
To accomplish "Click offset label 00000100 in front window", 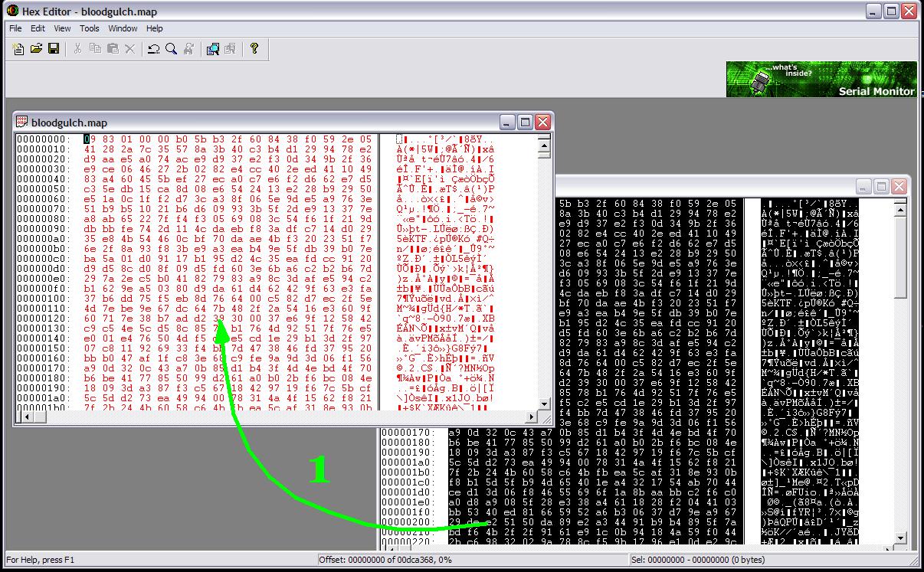I will [x=43, y=299].
